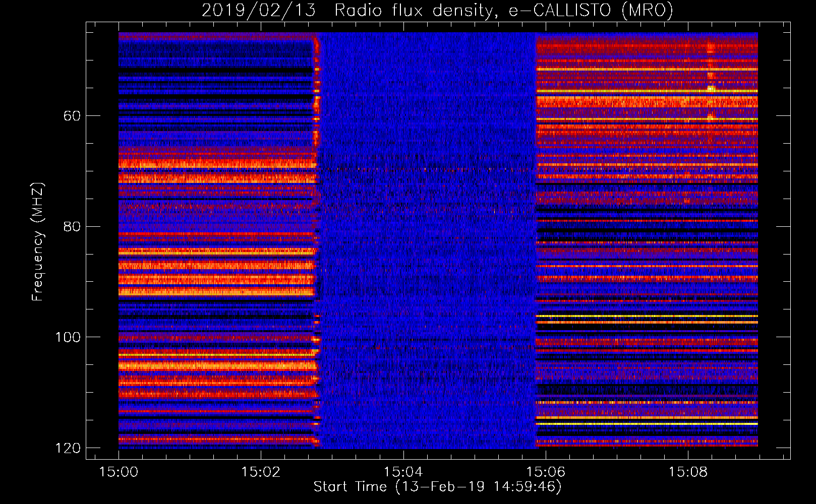
Task: Select the 15:06 time tick label
Action: coord(546,472)
